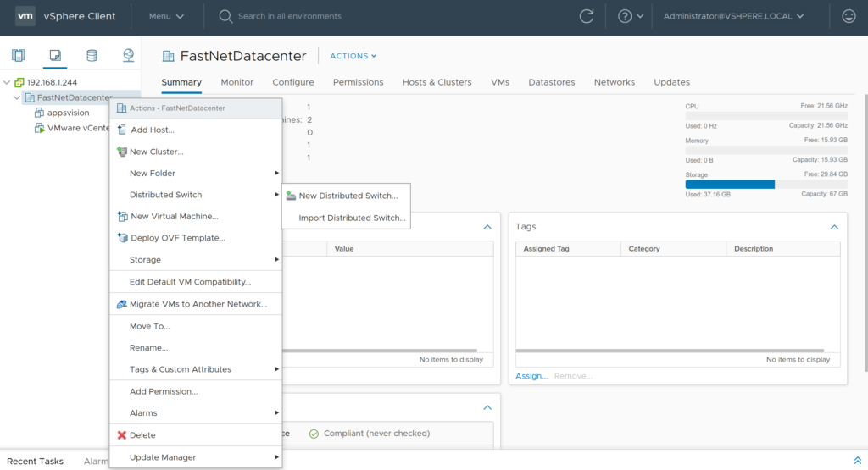
Task: Expand the Update Manager submenu
Action: pos(196,457)
